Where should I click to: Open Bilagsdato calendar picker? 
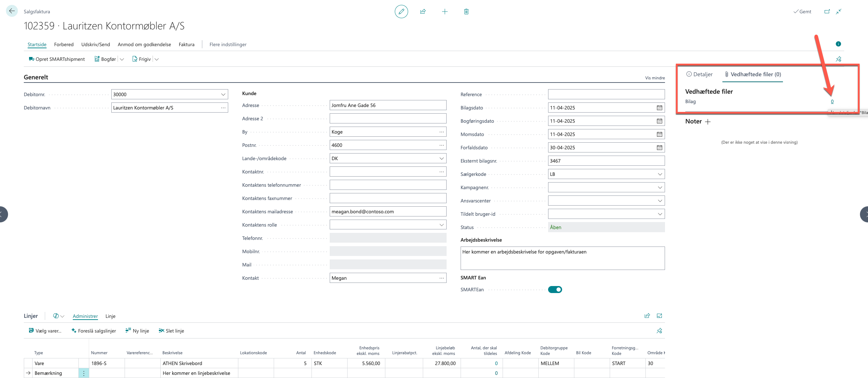click(x=659, y=108)
